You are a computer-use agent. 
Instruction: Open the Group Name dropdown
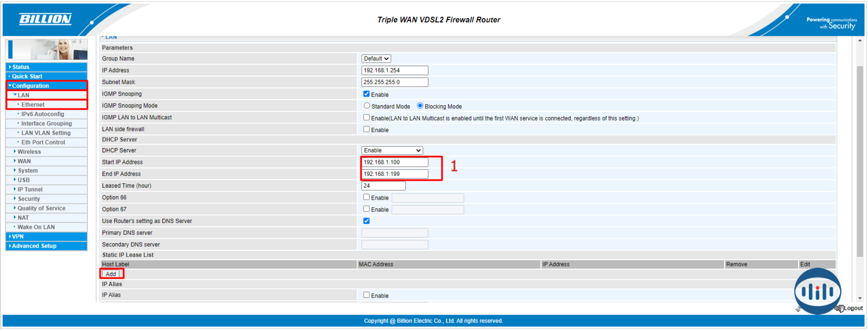[376, 59]
